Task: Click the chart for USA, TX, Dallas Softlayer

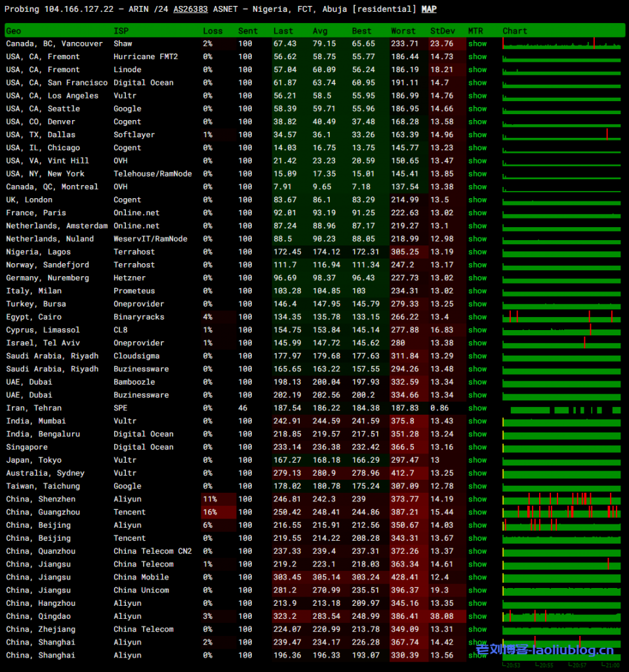Action: click(x=561, y=135)
